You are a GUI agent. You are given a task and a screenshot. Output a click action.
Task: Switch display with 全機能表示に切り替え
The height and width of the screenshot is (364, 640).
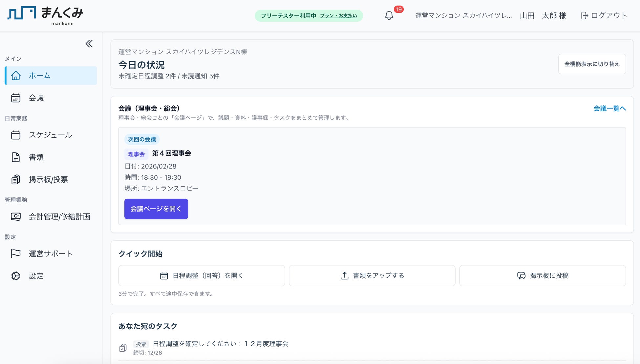[592, 64]
